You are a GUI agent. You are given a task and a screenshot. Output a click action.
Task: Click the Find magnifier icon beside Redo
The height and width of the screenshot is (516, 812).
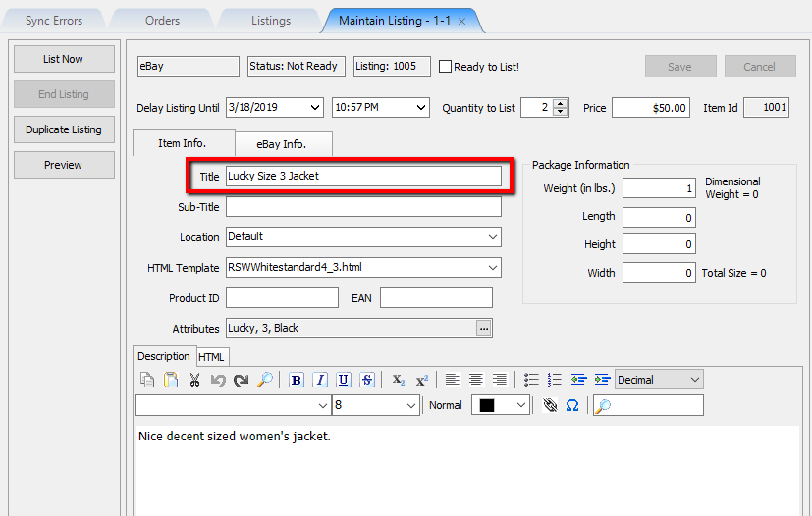(x=265, y=380)
